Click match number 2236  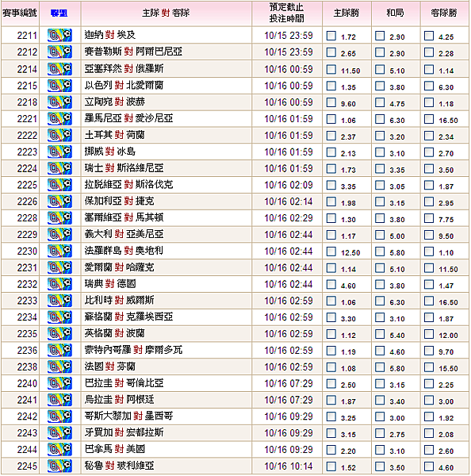pyautogui.click(x=27, y=351)
